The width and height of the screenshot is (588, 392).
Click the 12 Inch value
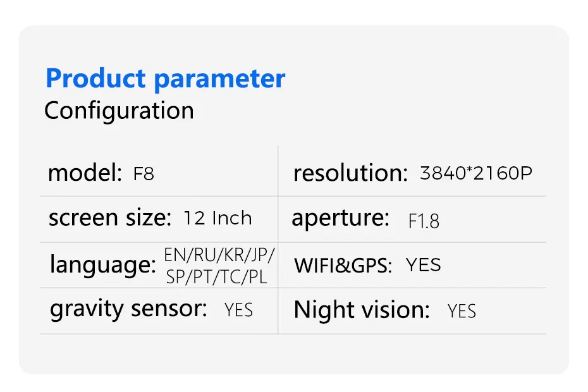(x=217, y=218)
